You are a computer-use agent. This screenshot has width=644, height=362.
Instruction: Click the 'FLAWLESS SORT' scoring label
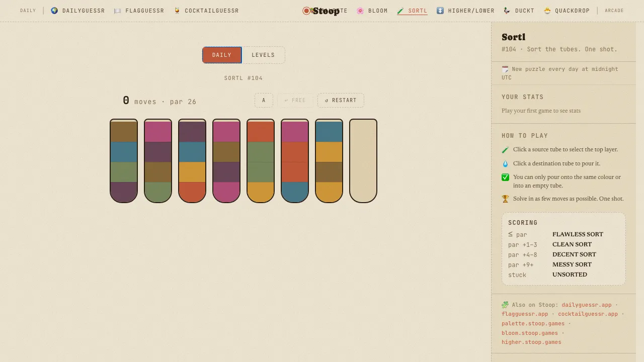pos(578,234)
